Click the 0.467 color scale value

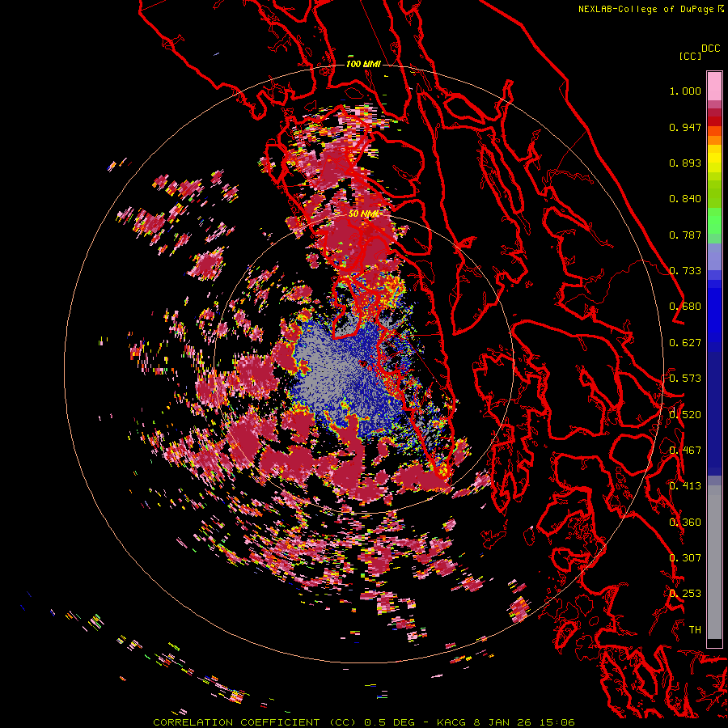tap(685, 451)
